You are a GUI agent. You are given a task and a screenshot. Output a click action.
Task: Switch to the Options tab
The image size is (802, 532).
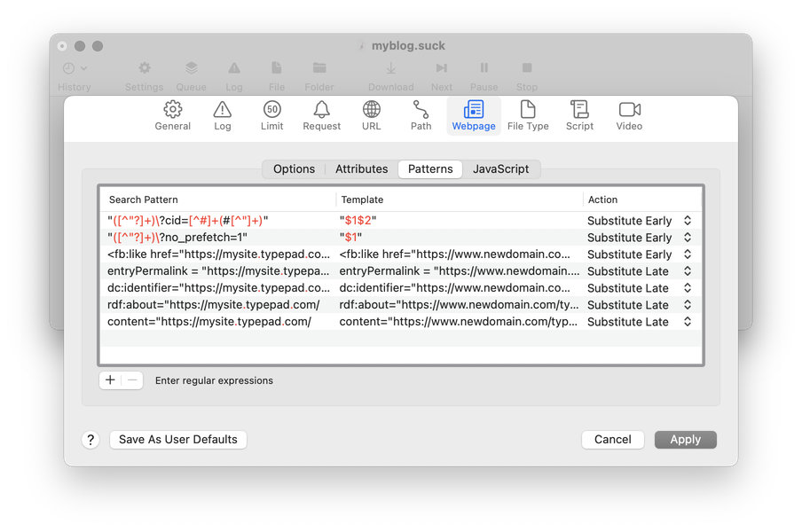[x=294, y=169]
